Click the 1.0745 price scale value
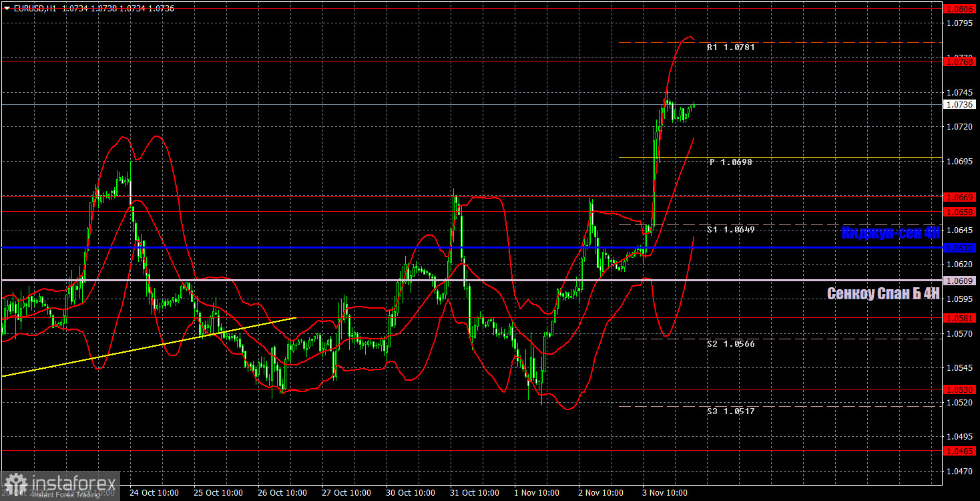The height and width of the screenshot is (501, 980). (960, 92)
